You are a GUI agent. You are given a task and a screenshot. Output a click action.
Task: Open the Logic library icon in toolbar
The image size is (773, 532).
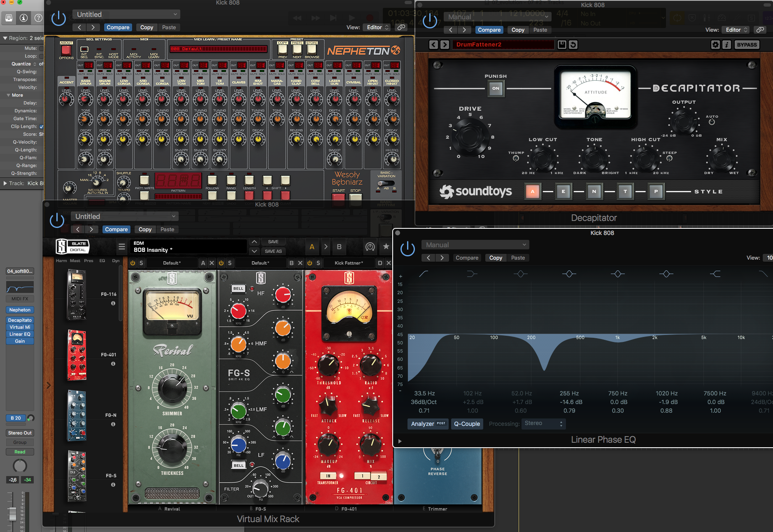[x=9, y=18]
